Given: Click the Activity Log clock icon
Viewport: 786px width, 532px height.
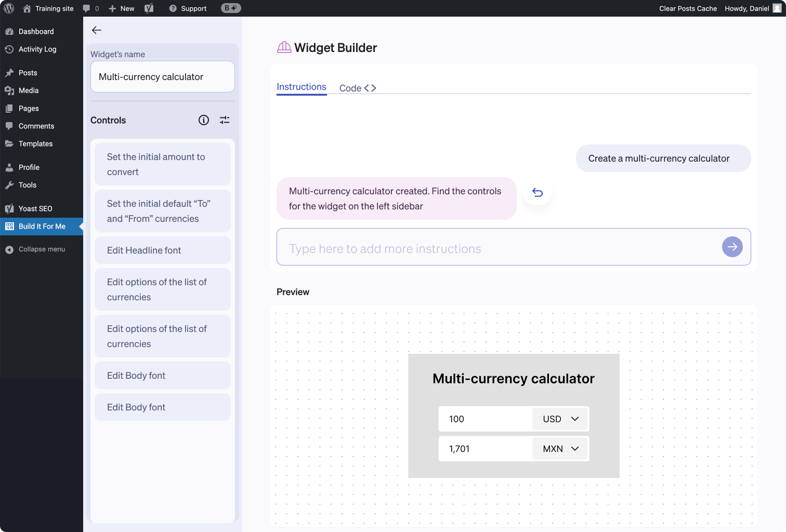Looking at the screenshot, I should tap(9, 49).
